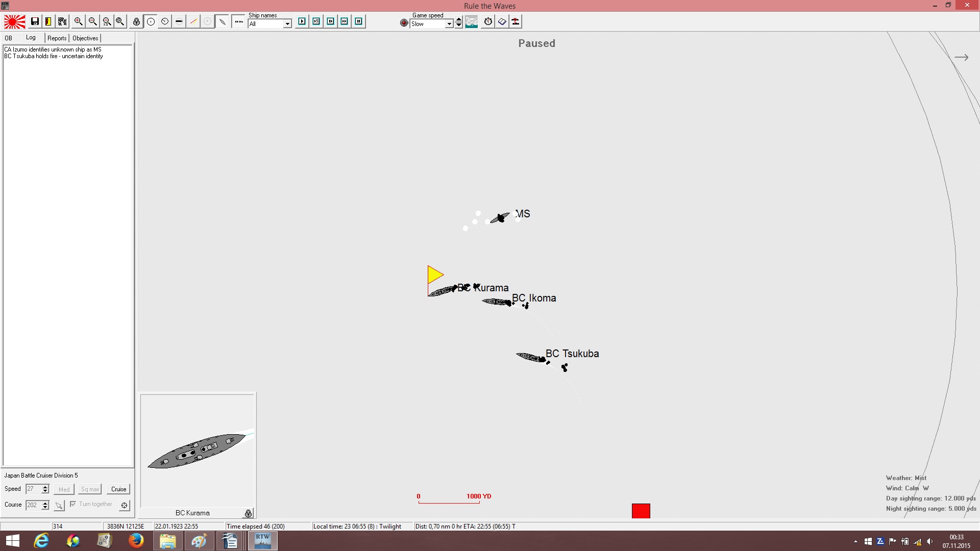Increase Speed value with spinner up arrow
Screen dimensions: 980x551
point(45,487)
